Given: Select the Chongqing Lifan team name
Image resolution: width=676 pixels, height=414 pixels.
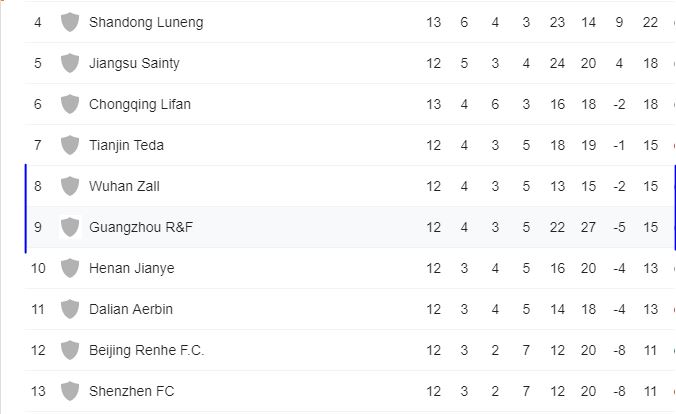Looking at the screenshot, I should [140, 104].
